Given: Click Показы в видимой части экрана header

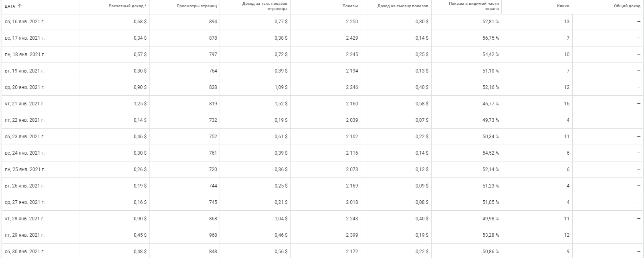Looking at the screenshot, I should tap(474, 6).
